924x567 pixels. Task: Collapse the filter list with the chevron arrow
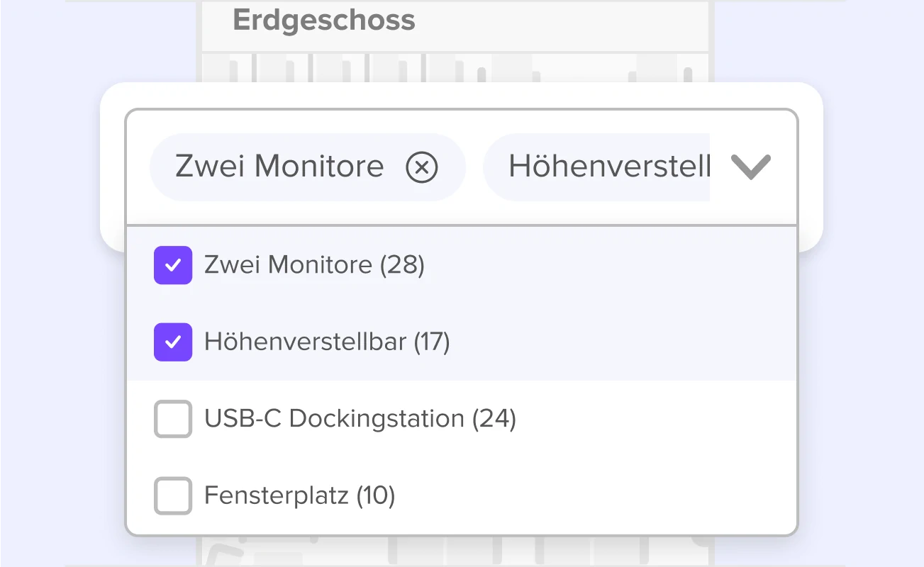point(750,168)
